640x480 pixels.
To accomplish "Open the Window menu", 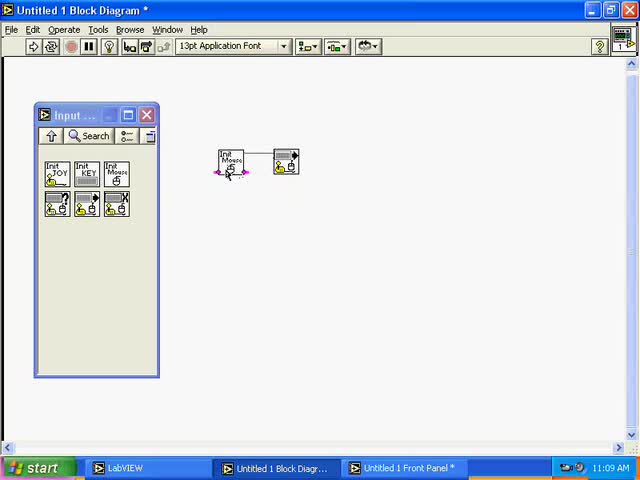I will point(167,30).
